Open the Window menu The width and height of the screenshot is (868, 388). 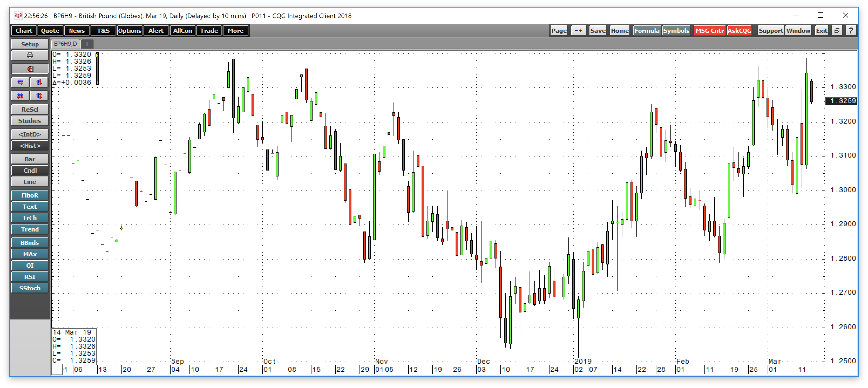(x=798, y=31)
